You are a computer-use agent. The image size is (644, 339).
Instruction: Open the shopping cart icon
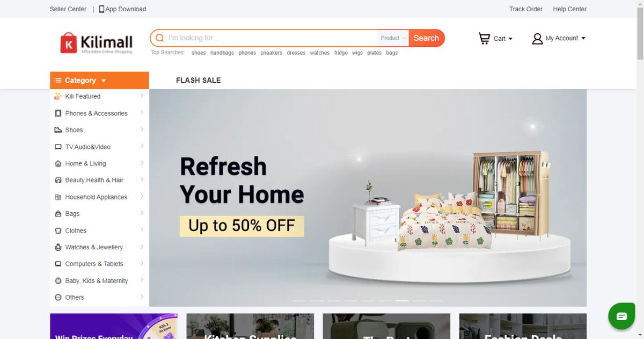(484, 38)
